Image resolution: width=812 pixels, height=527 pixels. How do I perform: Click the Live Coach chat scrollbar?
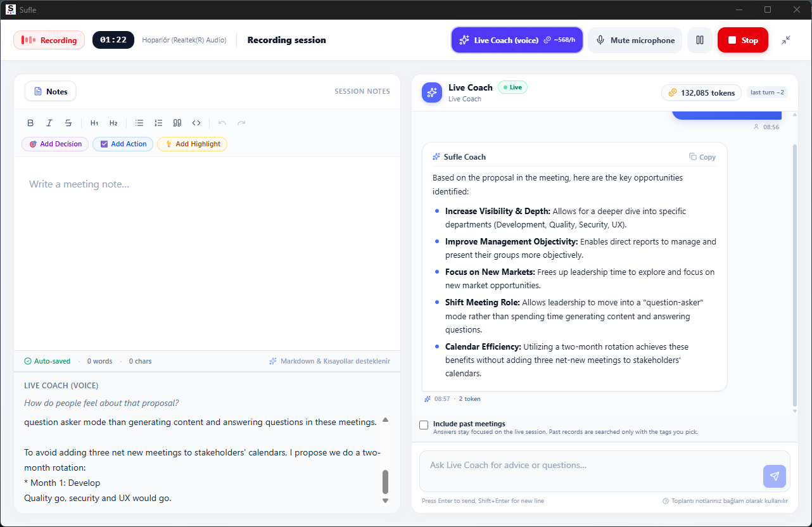point(796,276)
